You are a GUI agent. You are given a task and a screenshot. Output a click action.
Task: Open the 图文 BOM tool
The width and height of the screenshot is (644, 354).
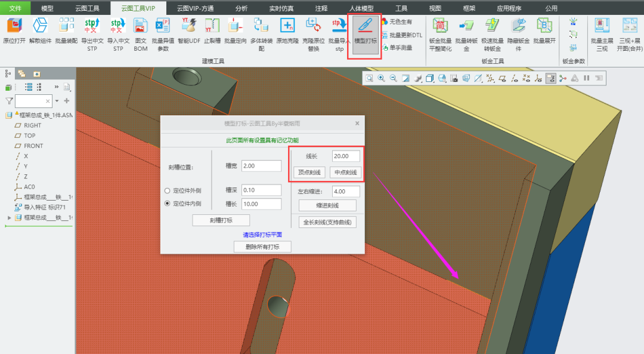[141, 35]
